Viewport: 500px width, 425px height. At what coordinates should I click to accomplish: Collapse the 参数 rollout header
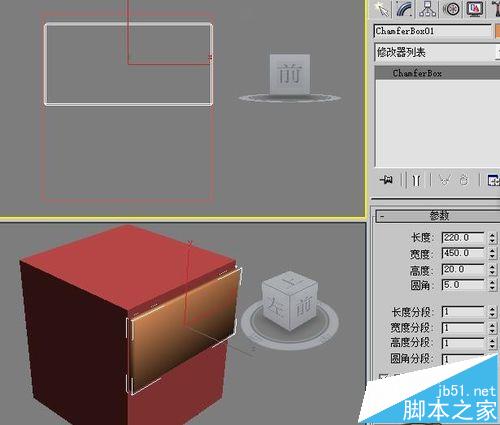pos(438,216)
